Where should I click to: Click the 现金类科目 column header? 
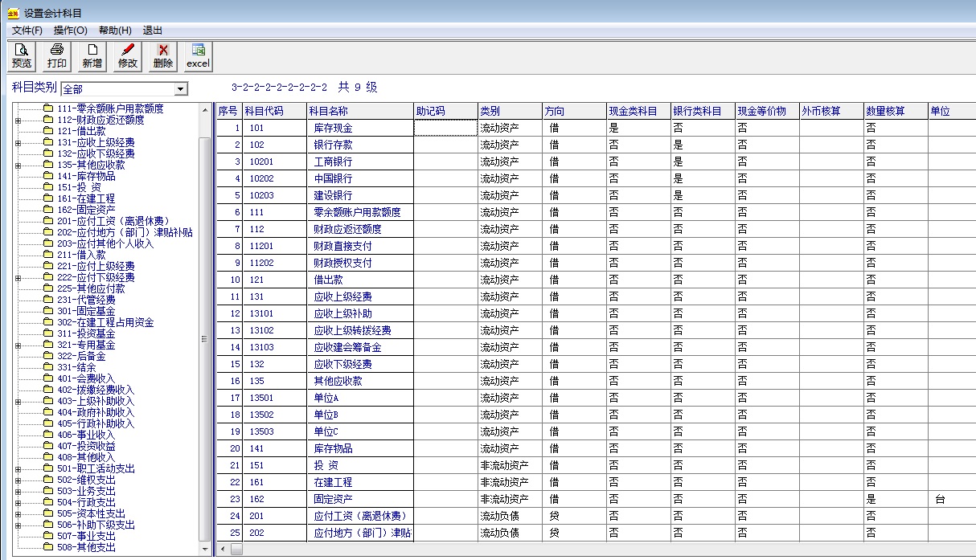[x=639, y=111]
